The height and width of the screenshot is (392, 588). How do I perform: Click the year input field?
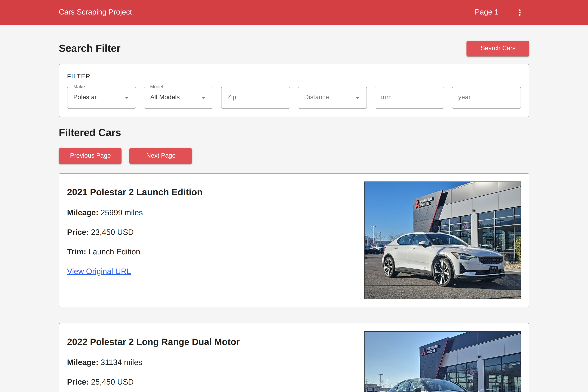[486, 97]
